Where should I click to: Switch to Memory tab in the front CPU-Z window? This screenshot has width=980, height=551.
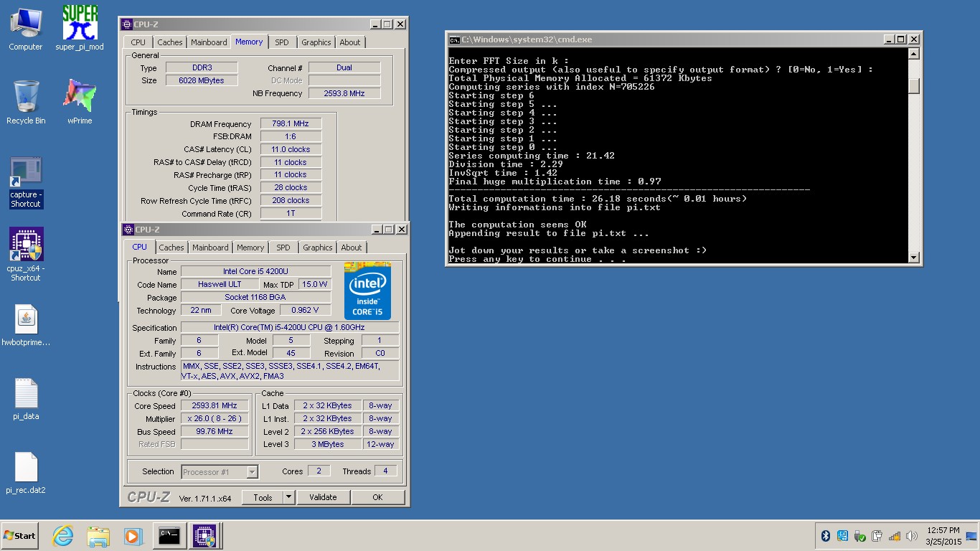(250, 248)
